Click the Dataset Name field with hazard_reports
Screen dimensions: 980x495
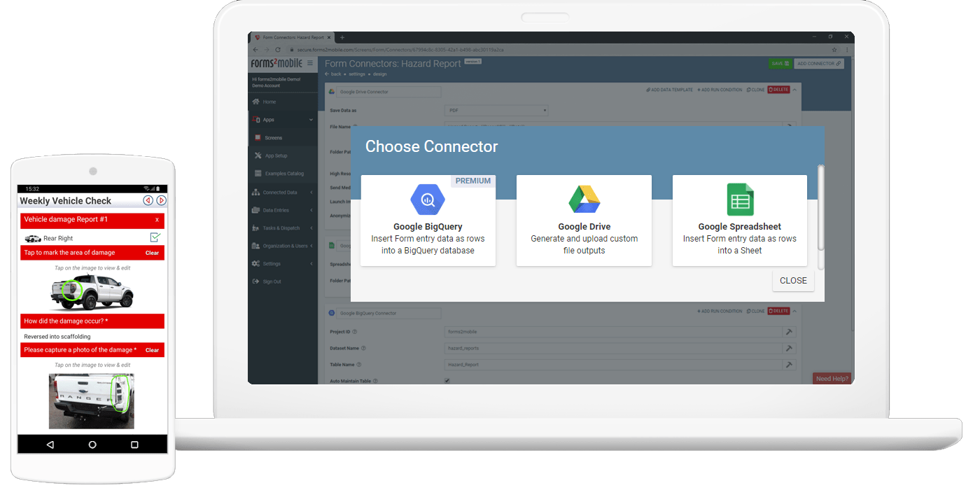pos(613,348)
